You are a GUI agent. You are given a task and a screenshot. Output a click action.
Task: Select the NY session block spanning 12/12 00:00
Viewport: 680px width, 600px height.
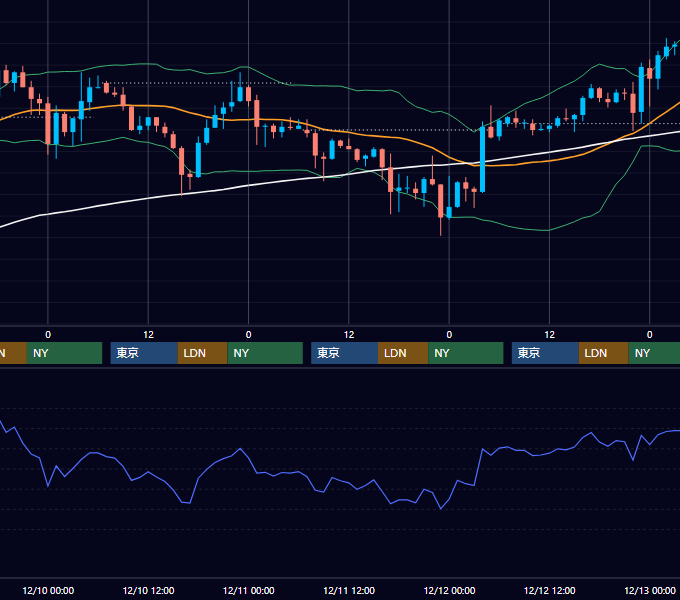pos(466,353)
